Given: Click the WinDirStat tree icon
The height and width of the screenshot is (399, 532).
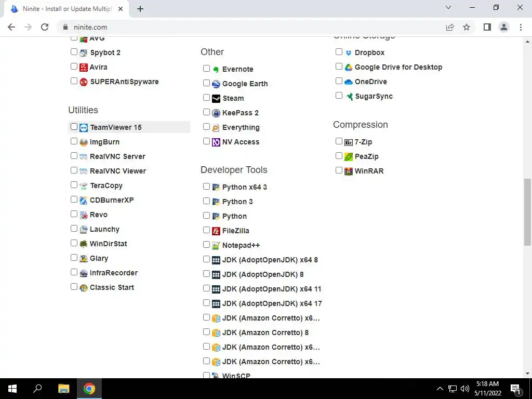Looking at the screenshot, I should pos(84,244).
